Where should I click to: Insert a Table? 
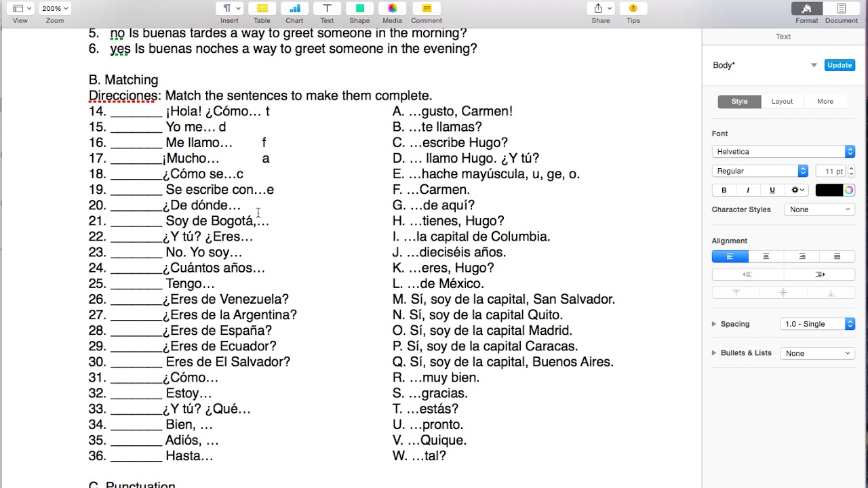(262, 8)
